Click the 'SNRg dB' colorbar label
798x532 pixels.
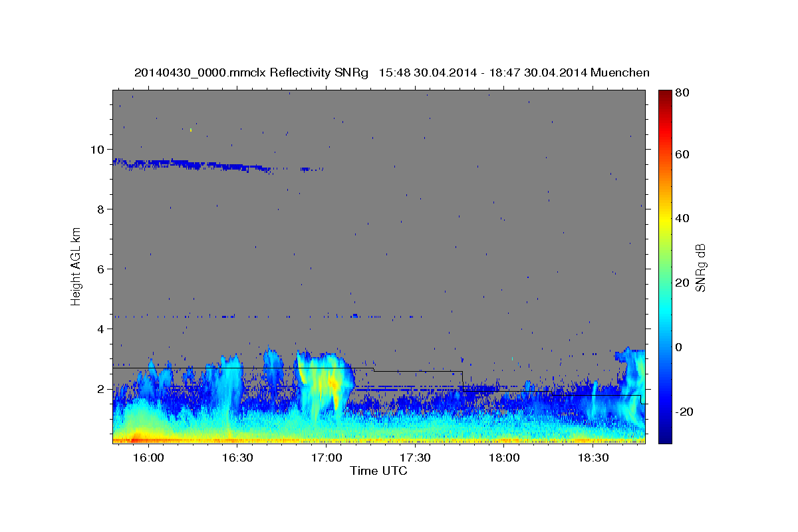[700, 268]
